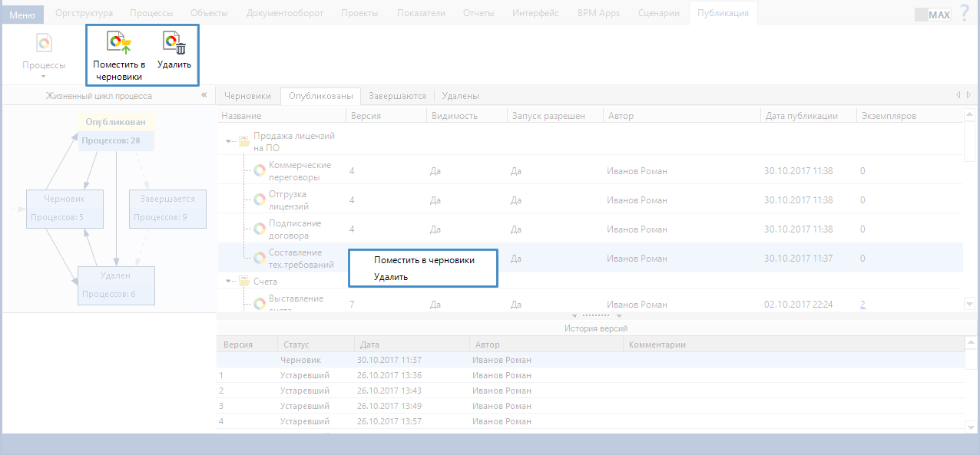This screenshot has width=980, height=455.
Task: Toggle the MAX mode switch
Action: [932, 15]
